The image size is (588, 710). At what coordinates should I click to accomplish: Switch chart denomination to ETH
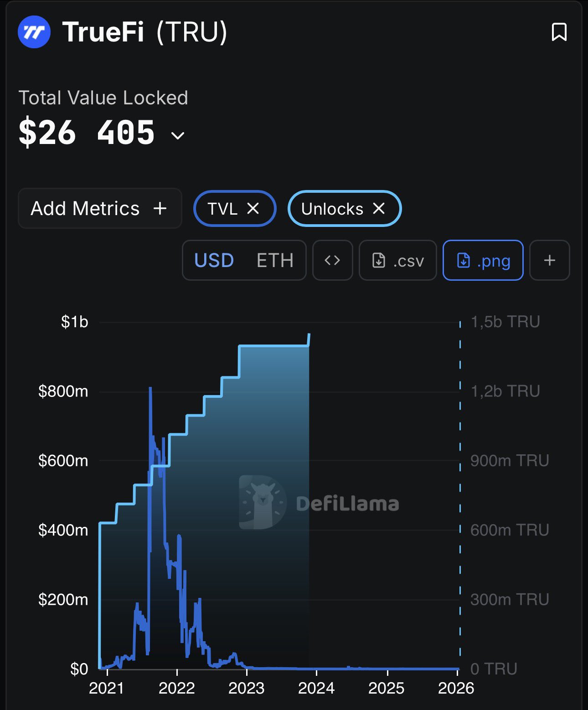click(275, 260)
